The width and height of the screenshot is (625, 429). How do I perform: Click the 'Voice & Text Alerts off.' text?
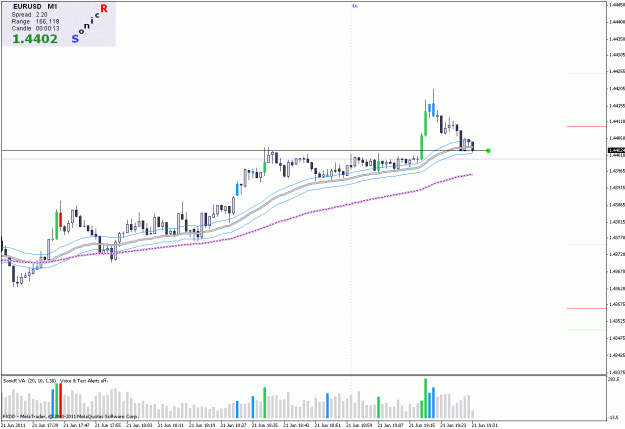point(84,381)
